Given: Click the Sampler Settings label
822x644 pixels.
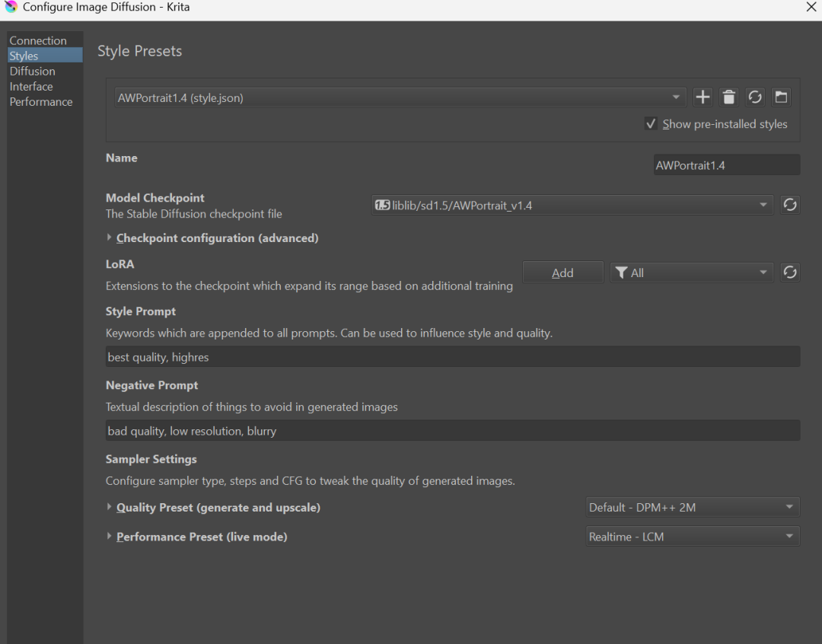Looking at the screenshot, I should coord(151,459).
